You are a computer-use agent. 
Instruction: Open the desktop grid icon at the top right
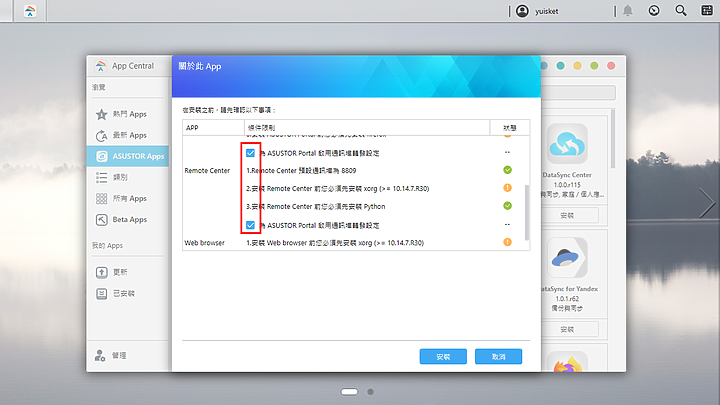tap(707, 11)
